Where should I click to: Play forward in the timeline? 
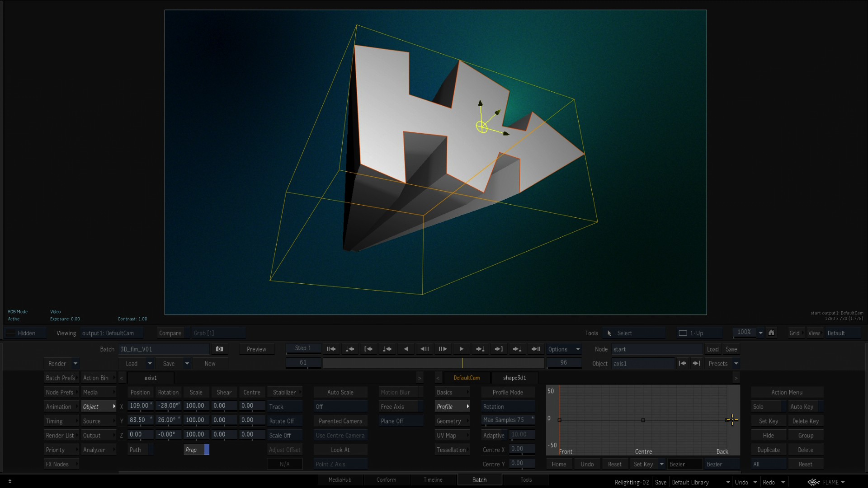pyautogui.click(x=461, y=349)
